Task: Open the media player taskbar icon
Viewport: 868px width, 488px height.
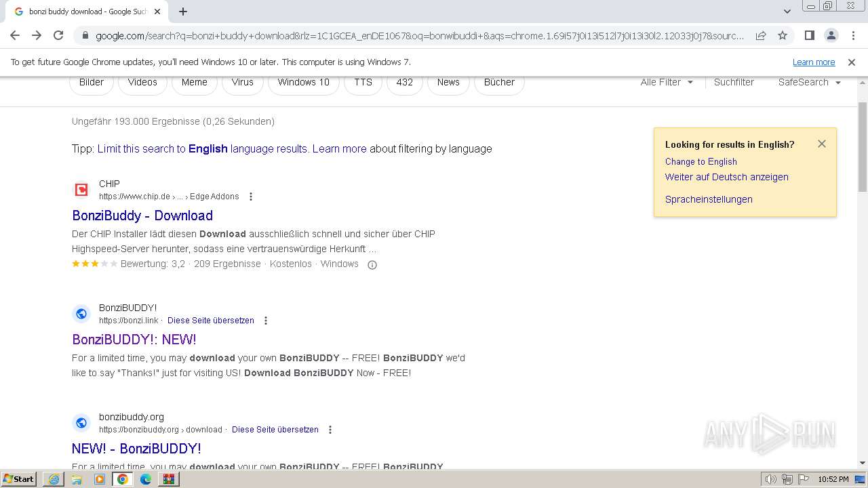Action: click(x=100, y=479)
